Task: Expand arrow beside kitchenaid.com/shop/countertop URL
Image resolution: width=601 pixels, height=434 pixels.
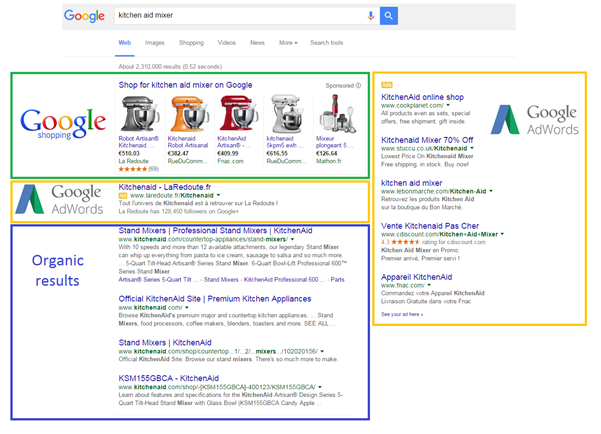Action: (x=322, y=351)
